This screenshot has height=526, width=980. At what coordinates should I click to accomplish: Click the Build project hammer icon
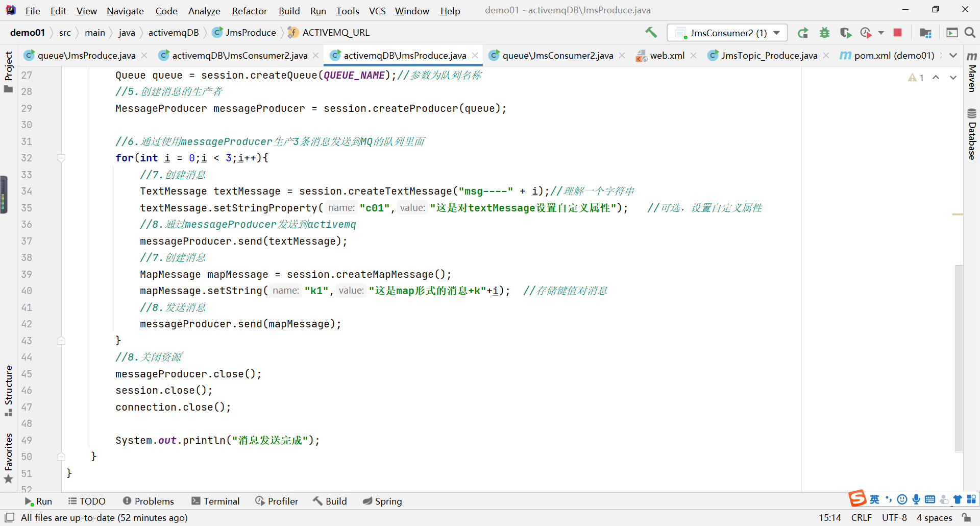tap(651, 33)
